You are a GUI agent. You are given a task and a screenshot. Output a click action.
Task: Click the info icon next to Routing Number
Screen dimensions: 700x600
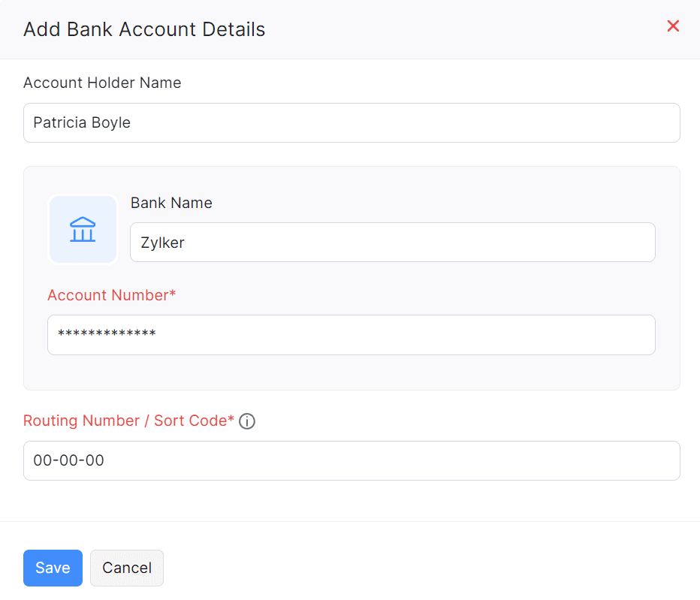(247, 421)
